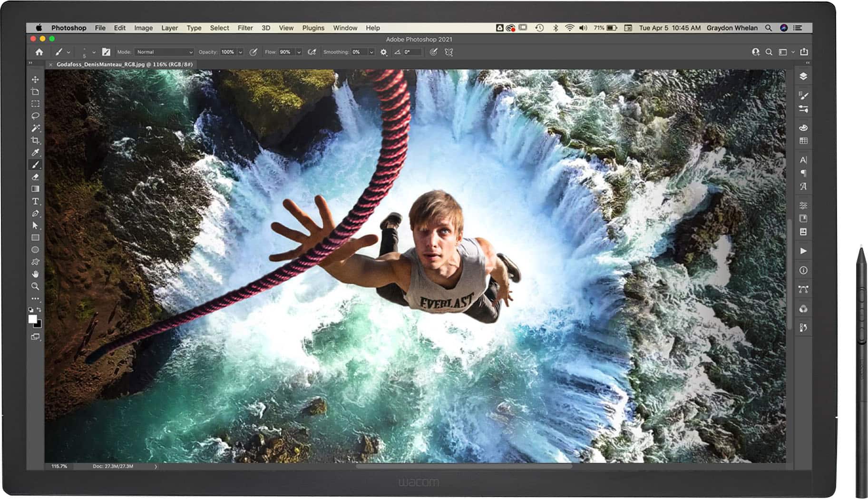
Task: Toggle the brush settings panel button
Action: point(106,52)
